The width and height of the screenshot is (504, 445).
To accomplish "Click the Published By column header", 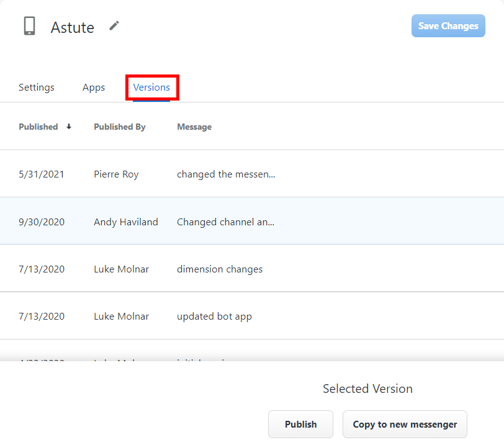I will 120,127.
